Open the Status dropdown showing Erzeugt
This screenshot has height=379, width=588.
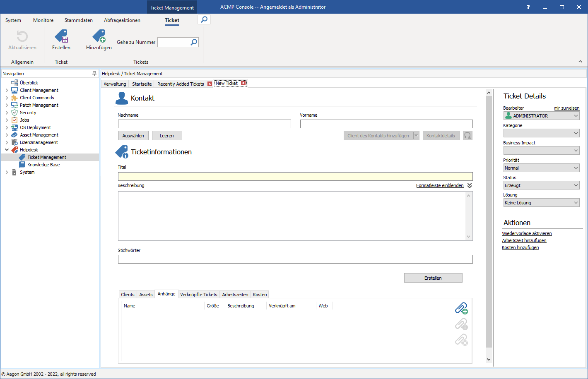576,185
